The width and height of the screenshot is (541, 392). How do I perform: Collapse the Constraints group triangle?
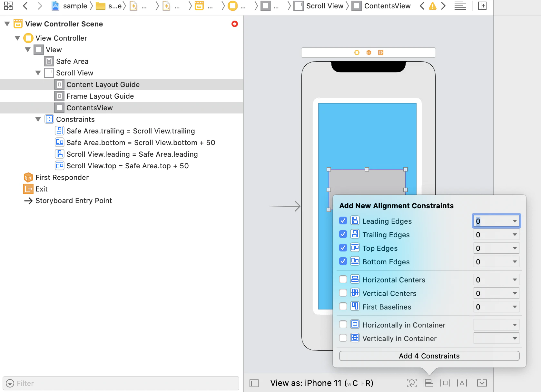point(38,119)
